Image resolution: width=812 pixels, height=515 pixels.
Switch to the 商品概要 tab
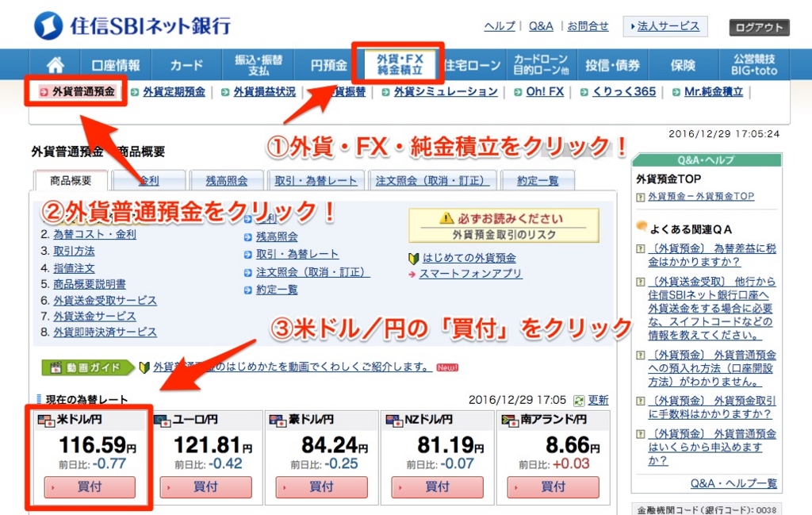(x=71, y=180)
